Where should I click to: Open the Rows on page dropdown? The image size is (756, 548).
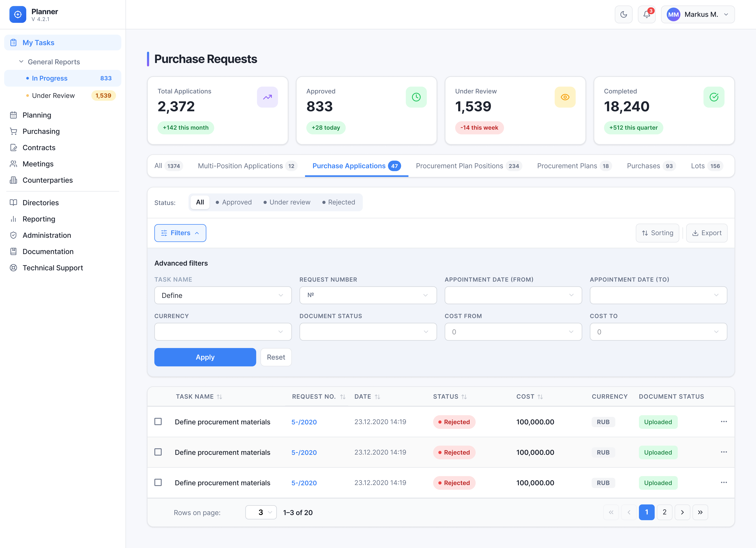(x=261, y=512)
